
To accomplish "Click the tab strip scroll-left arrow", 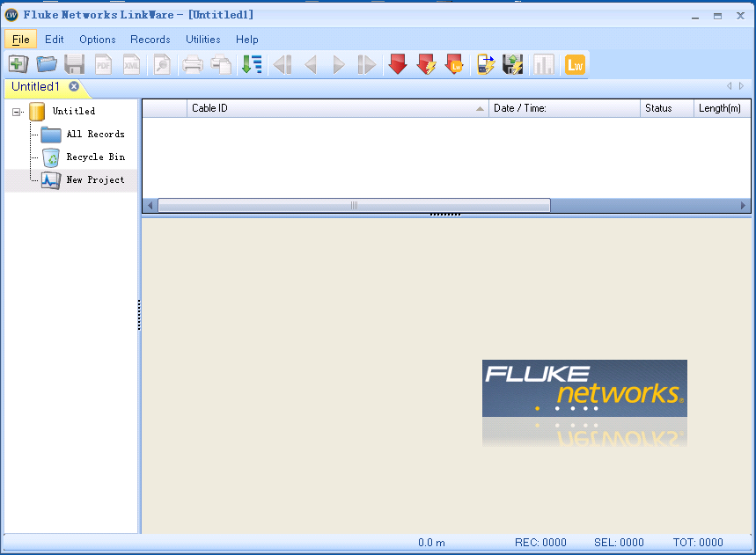I will click(729, 85).
